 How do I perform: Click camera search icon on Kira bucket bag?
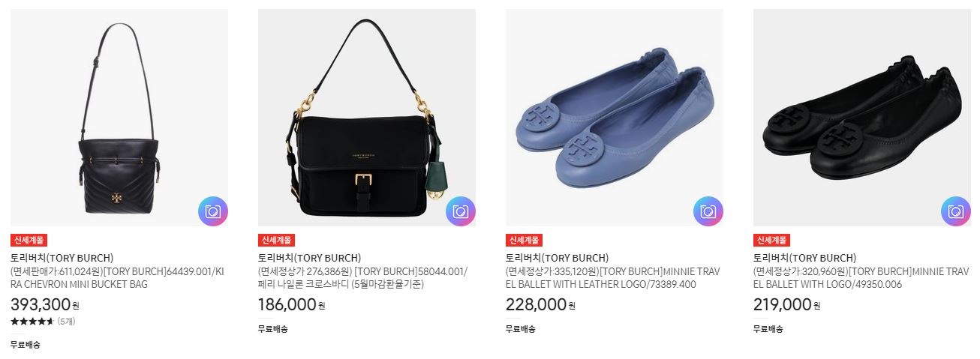(213, 211)
